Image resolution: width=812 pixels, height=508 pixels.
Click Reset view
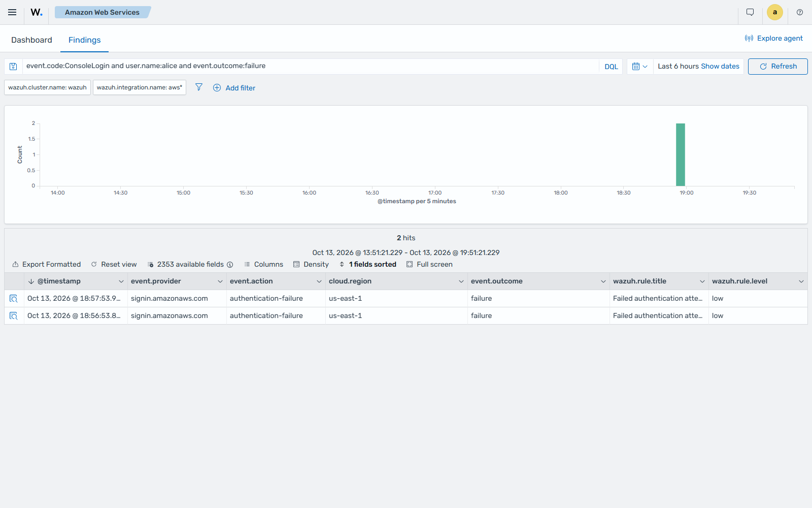[x=114, y=264]
